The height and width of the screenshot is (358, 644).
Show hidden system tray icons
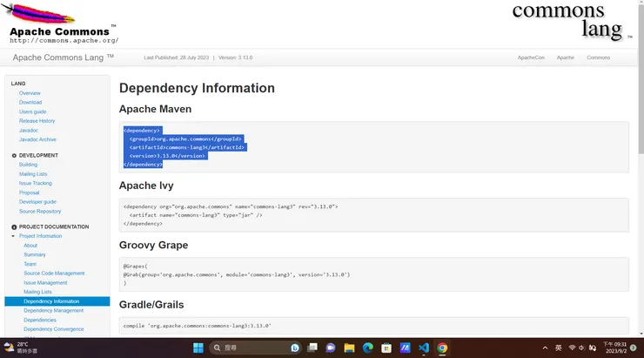545,348
